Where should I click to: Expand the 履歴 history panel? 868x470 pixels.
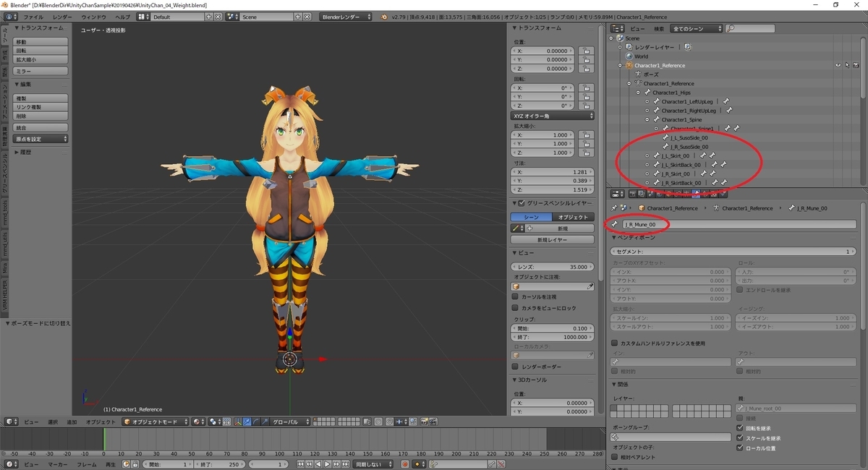(22, 153)
